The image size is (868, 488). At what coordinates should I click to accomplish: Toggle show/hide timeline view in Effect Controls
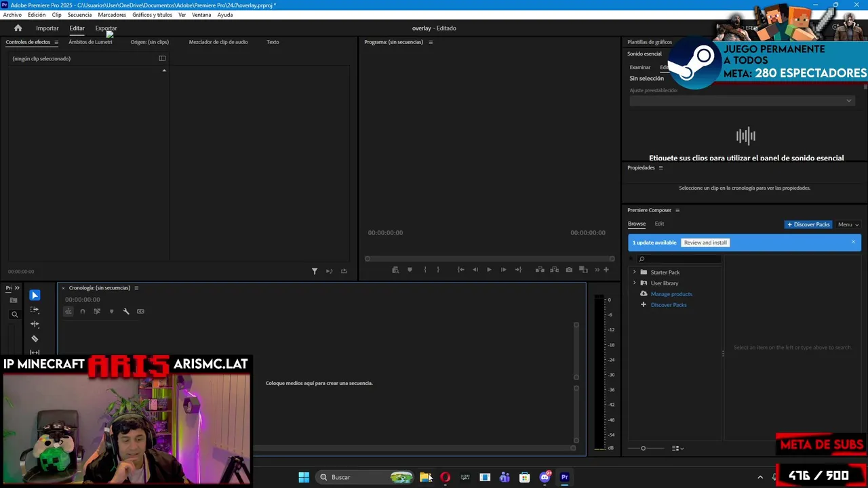162,58
